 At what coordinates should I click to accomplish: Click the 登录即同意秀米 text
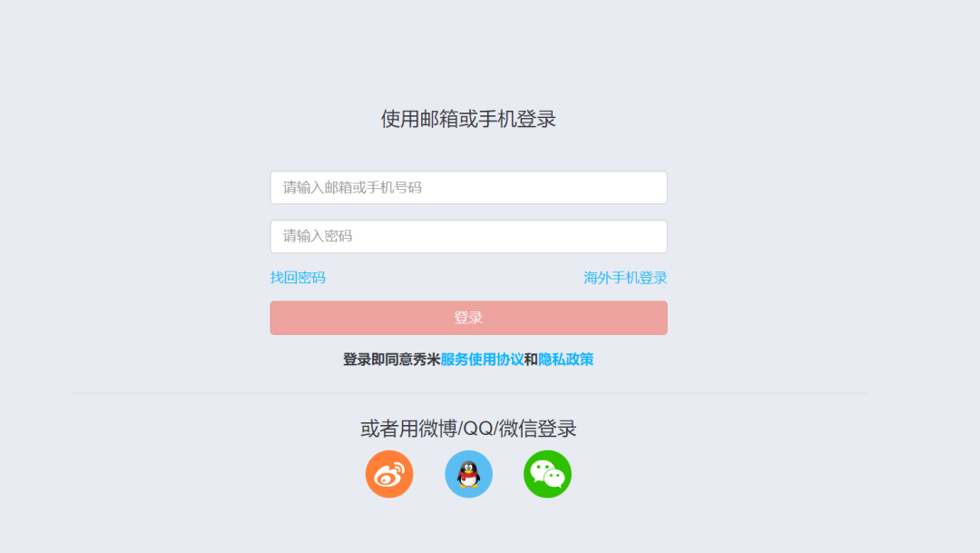click(391, 360)
